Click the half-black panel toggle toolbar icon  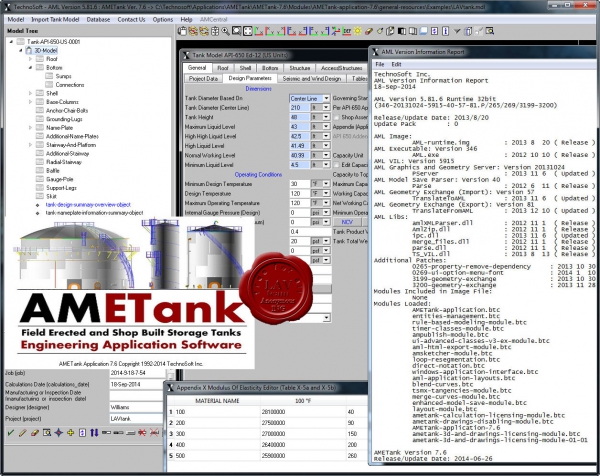pos(401,31)
